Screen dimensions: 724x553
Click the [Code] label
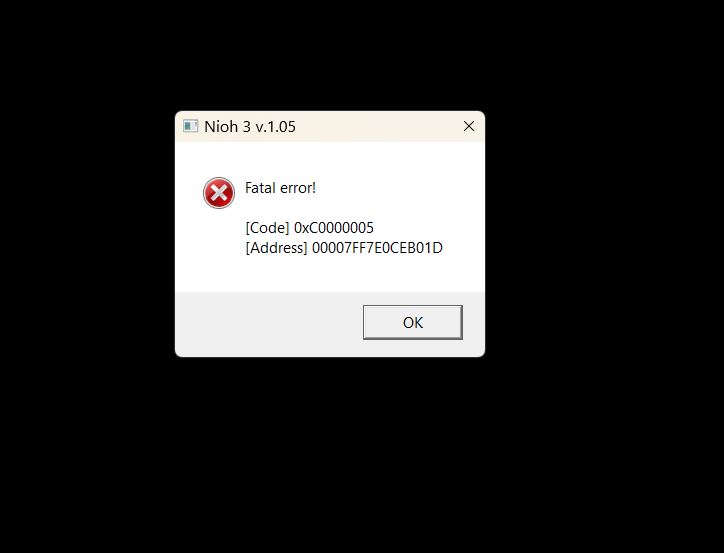(267, 228)
